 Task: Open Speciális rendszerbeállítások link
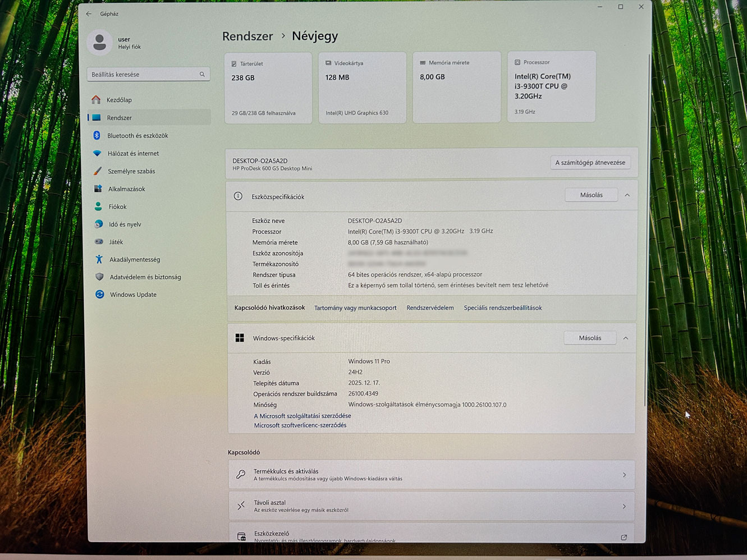[x=503, y=307]
